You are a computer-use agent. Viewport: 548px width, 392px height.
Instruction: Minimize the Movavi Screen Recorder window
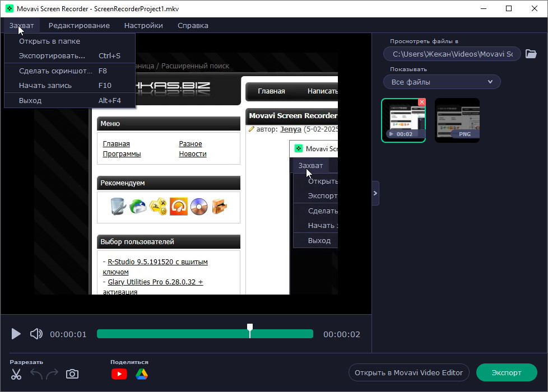(484, 9)
